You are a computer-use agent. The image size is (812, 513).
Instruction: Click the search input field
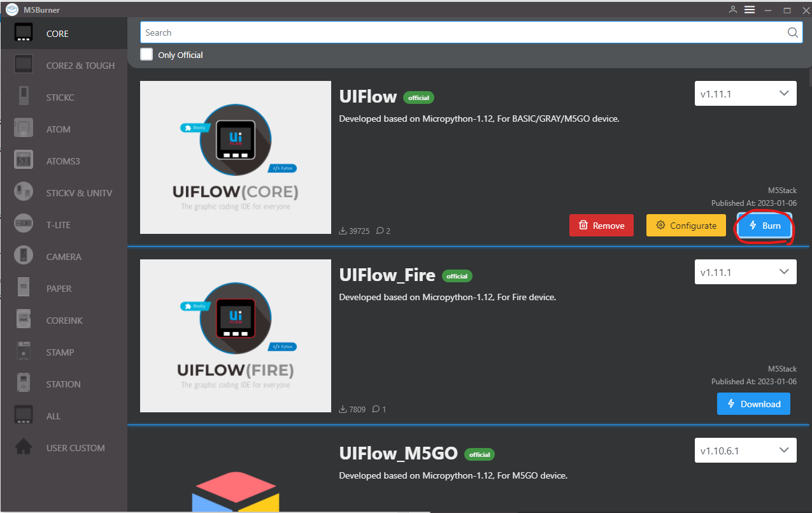point(446,32)
